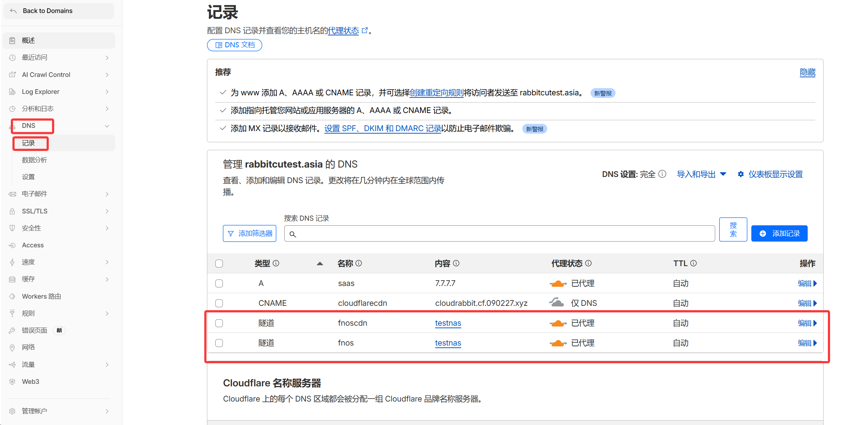Click 添加筛选器 filter button
The image size is (868, 425).
click(250, 234)
